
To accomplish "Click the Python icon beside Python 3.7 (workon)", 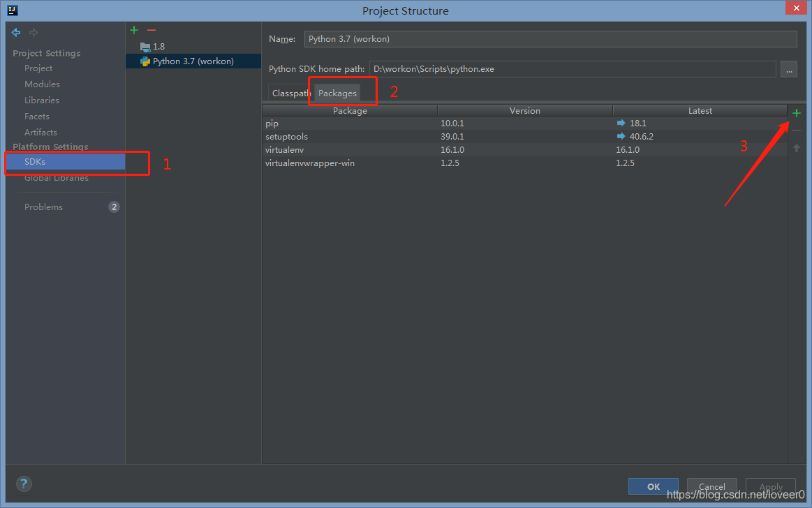I will point(145,61).
